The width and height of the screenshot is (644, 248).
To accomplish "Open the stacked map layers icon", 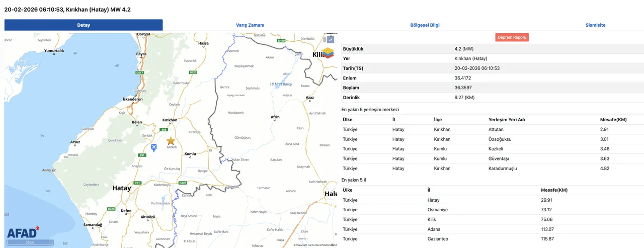I will click(328, 53).
